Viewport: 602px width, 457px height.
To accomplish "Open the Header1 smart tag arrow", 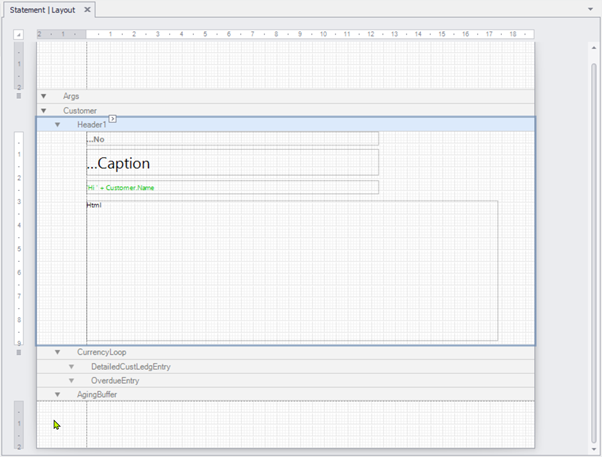I will (x=112, y=119).
